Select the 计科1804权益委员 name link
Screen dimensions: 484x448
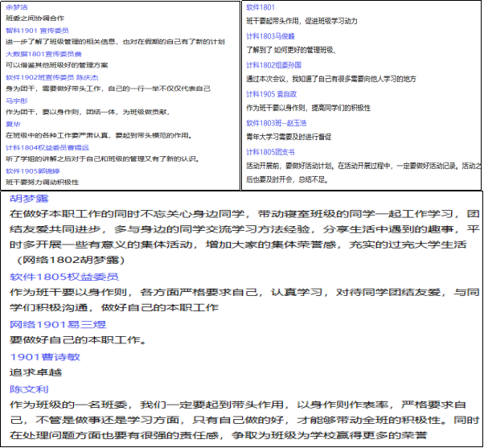[47, 148]
